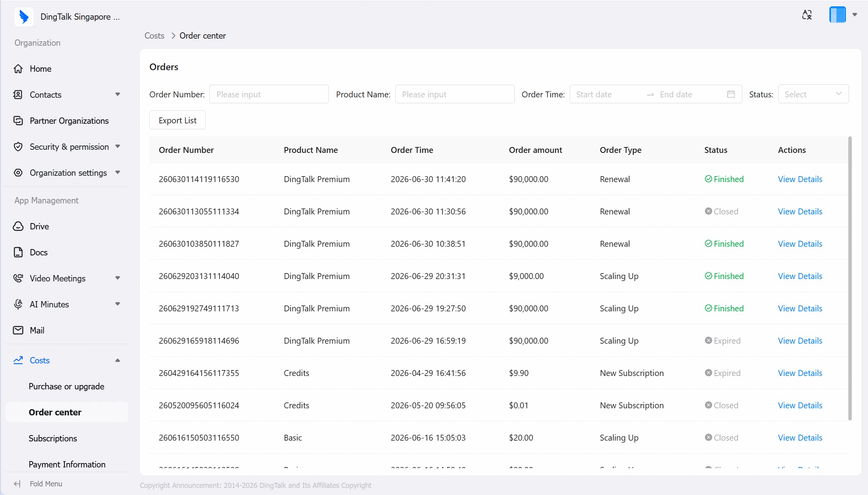Viewport: 868px width, 495px height.
Task: Click the Partner Organizations icon
Action: point(18,121)
